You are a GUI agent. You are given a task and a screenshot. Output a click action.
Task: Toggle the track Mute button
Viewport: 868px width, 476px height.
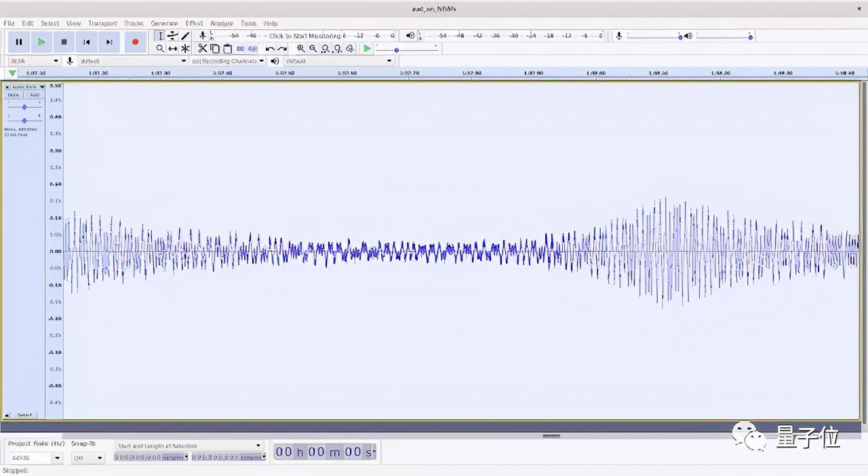[x=14, y=95]
